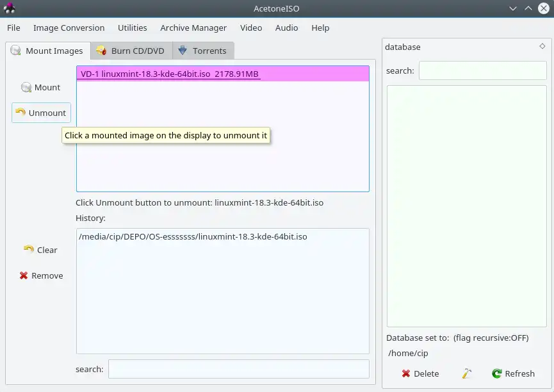Switch to the Burn CD/DVD tab
The width and height of the screenshot is (554, 392).
pyautogui.click(x=131, y=51)
